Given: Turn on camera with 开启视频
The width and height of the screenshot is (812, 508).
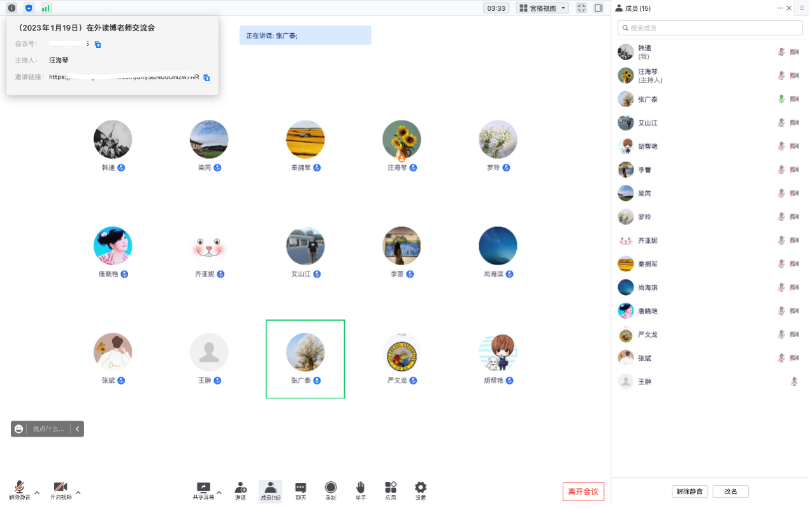Looking at the screenshot, I should click(61, 488).
